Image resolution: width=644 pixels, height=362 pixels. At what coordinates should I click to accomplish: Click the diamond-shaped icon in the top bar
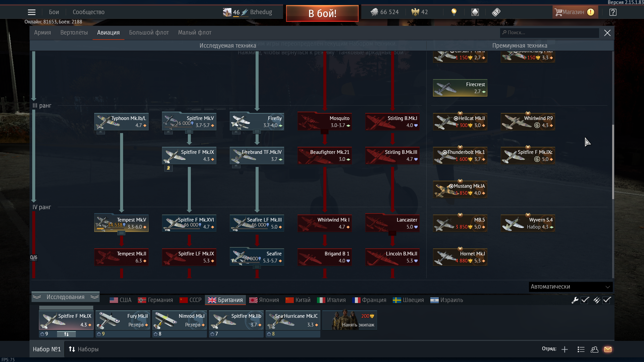point(475,12)
